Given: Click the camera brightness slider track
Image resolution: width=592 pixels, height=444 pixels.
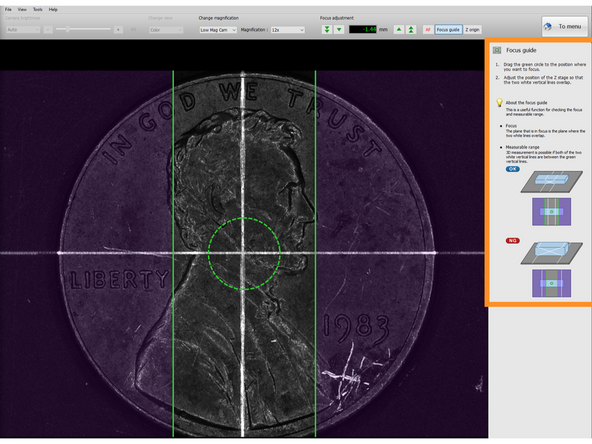Looking at the screenshot, I should tap(83, 29).
